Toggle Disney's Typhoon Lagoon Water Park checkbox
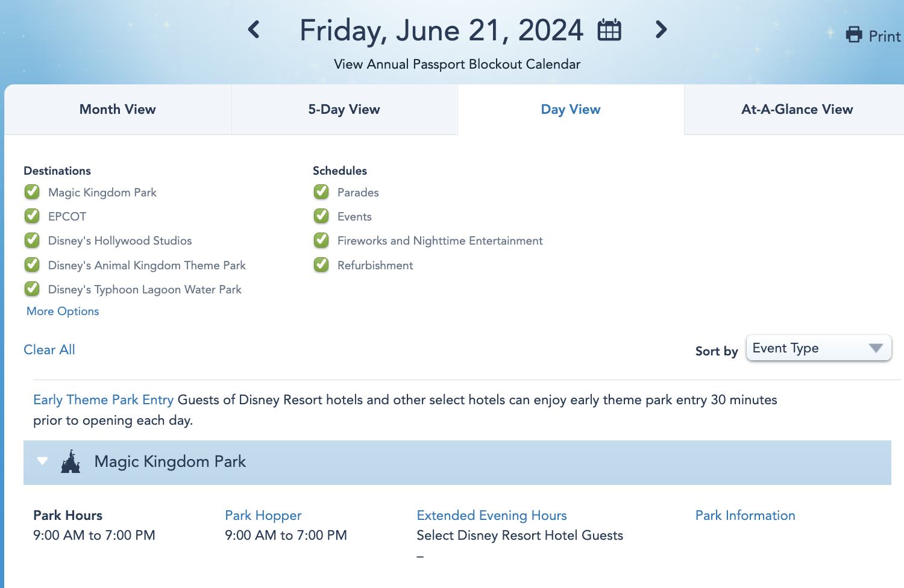 point(32,289)
